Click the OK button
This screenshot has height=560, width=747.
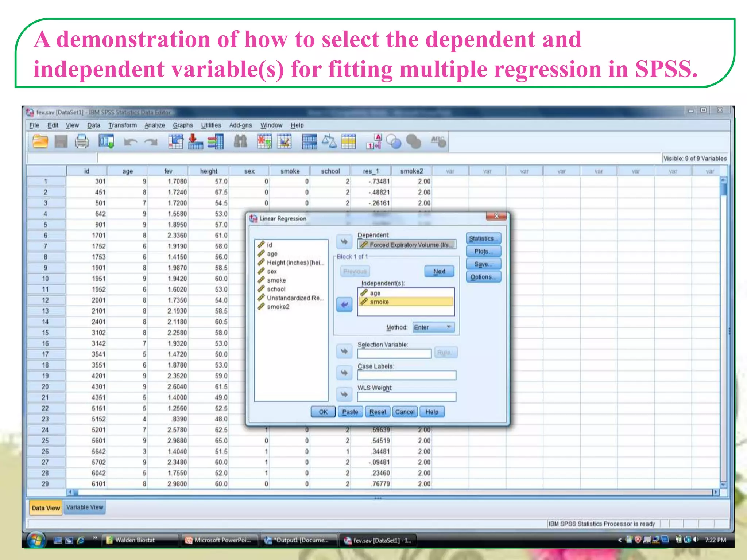tap(323, 412)
